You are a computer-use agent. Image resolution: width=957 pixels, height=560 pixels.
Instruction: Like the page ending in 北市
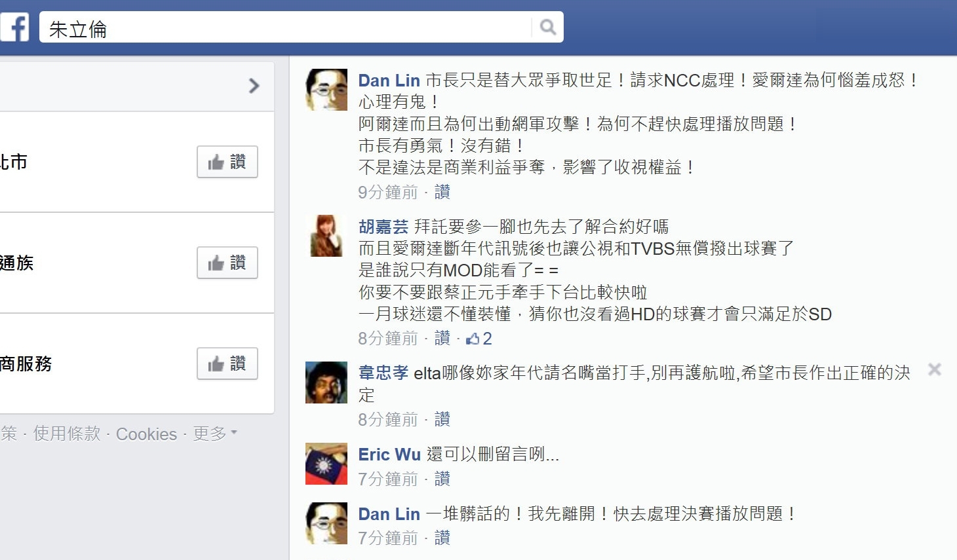[x=227, y=162]
